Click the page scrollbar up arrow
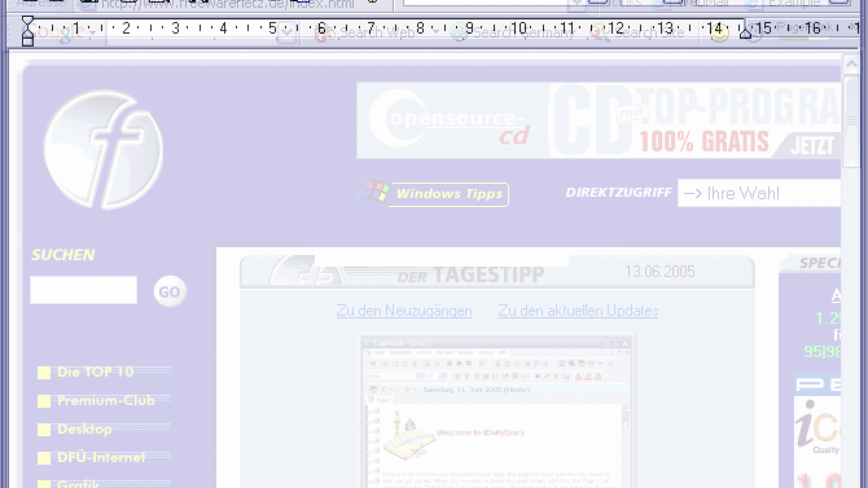Viewport: 868px width, 488px height. (851, 65)
